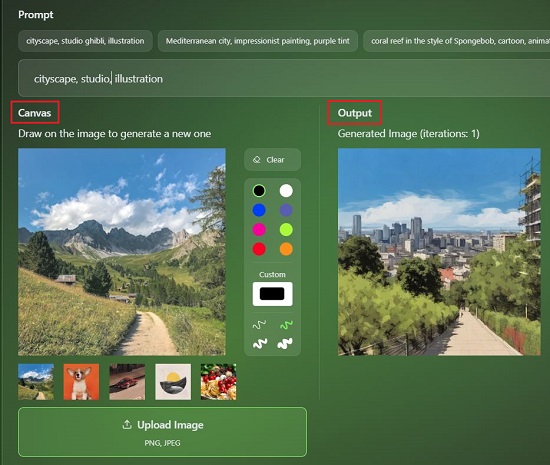Pick the white color swatch
550x465 pixels.
coord(286,191)
